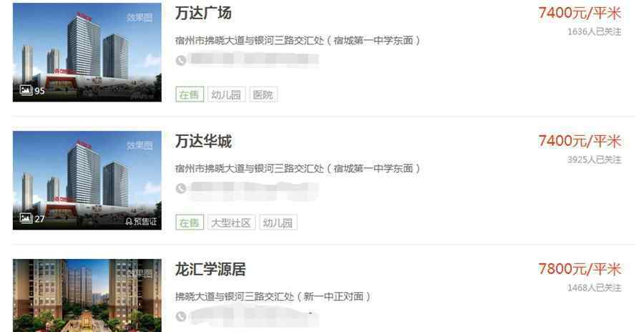
Task: View the 万达华城 building thumbnail
Action: pos(87,180)
